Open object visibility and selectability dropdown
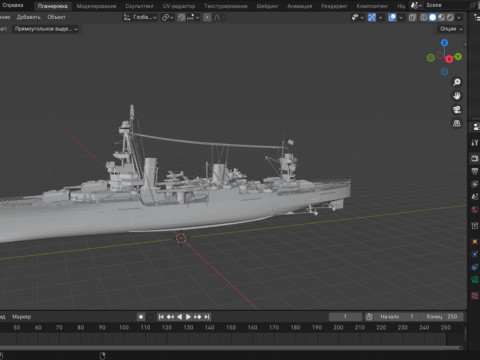Screen dimensions: 480x360 [x=357, y=17]
